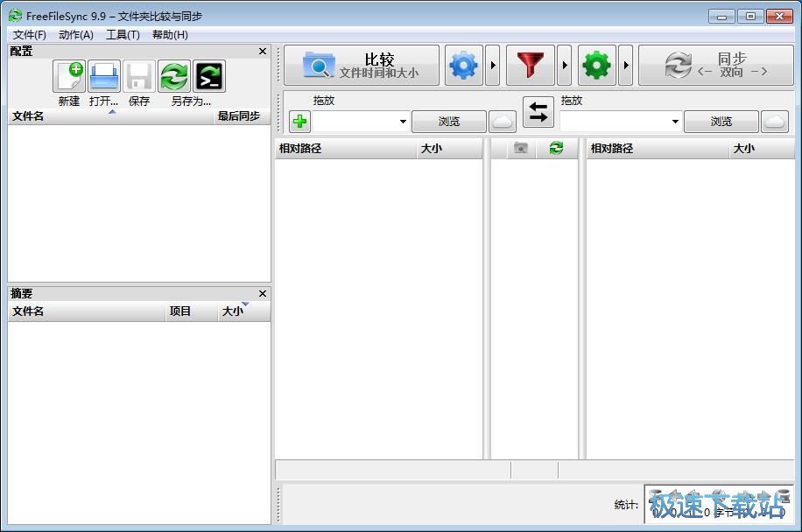
Task: Close the 配置 panel
Action: 263,51
